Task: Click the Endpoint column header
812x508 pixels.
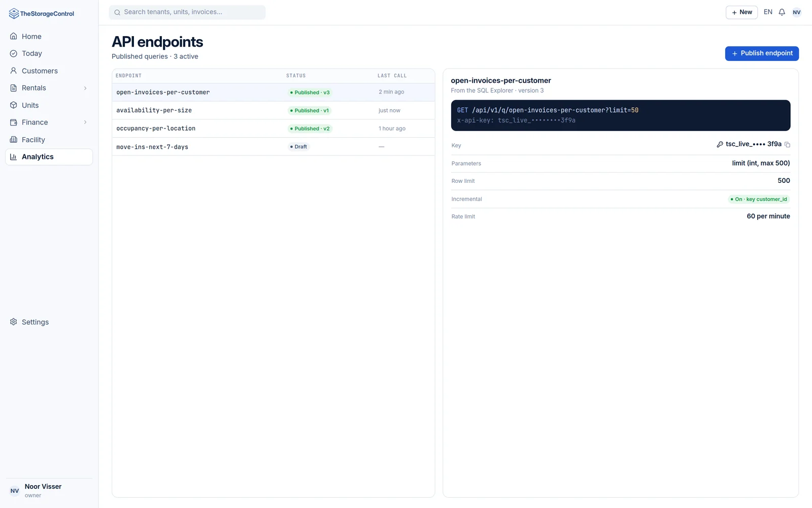Action: (128, 76)
